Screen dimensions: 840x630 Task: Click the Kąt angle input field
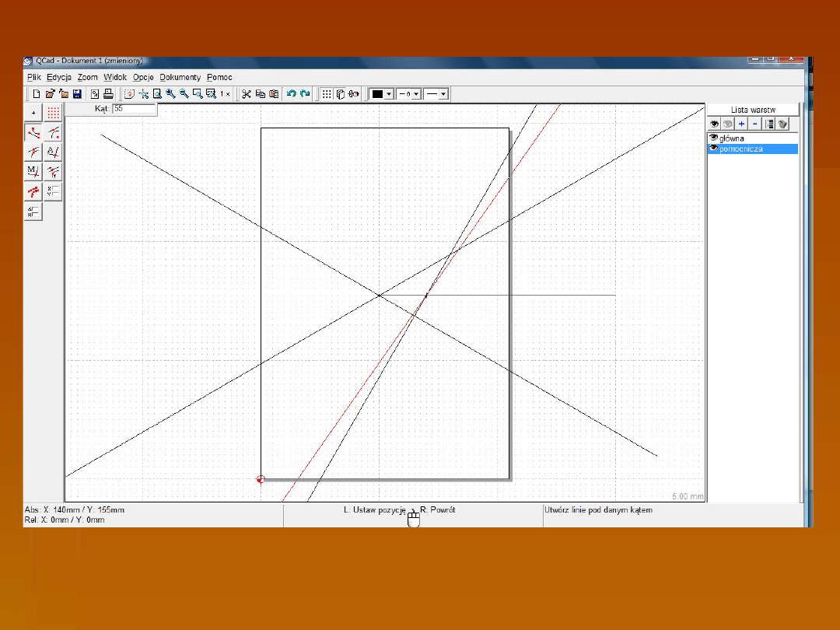[x=135, y=110]
